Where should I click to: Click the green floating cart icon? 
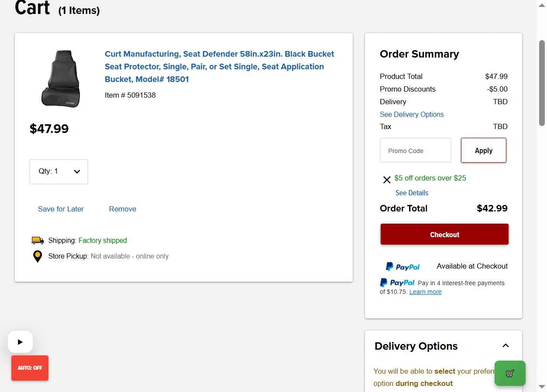point(509,373)
